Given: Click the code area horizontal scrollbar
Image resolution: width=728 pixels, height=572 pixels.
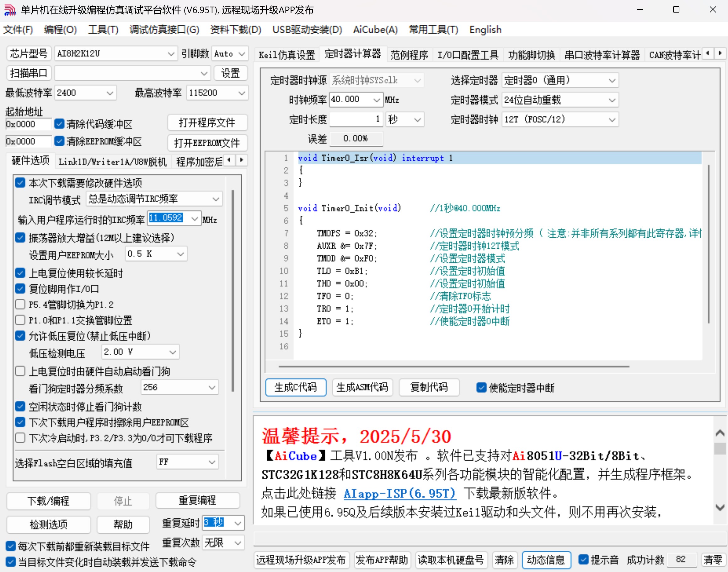Looking at the screenshot, I should pyautogui.click(x=453, y=366).
